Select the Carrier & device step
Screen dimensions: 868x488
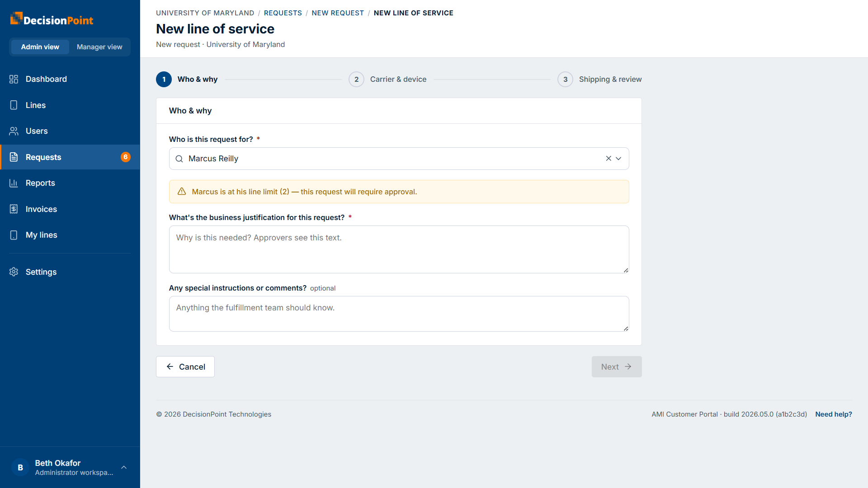pyautogui.click(x=387, y=79)
